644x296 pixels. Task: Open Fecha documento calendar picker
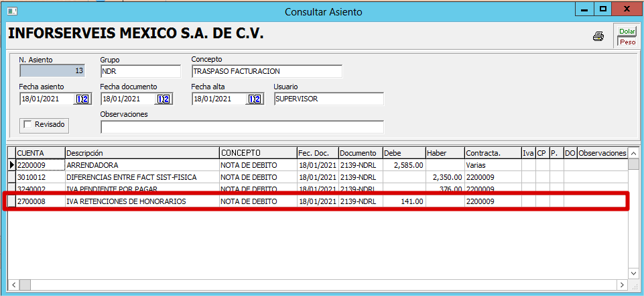(164, 99)
